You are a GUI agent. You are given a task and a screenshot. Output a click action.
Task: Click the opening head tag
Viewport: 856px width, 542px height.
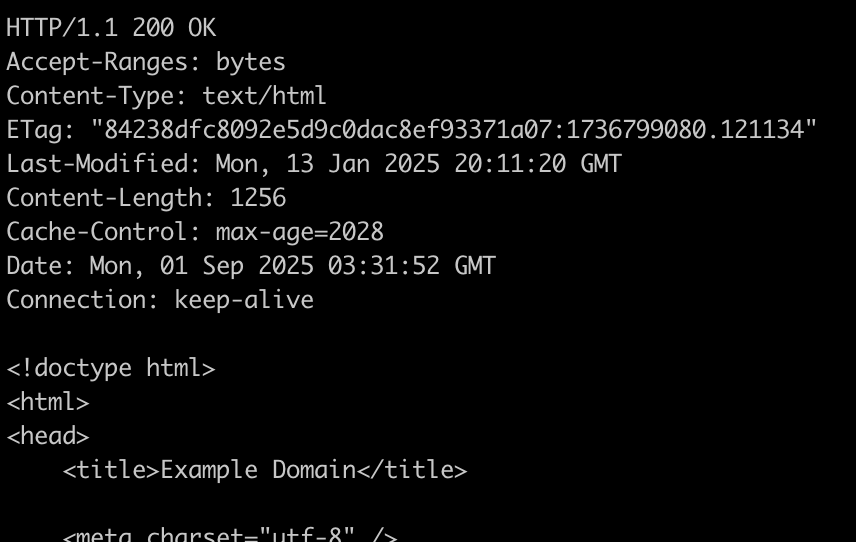[48, 436]
